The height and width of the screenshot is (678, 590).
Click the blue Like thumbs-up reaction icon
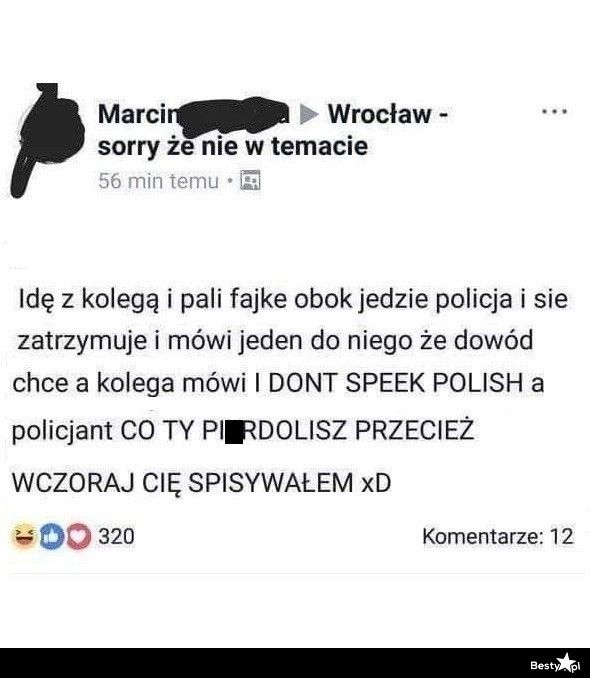(x=52, y=536)
